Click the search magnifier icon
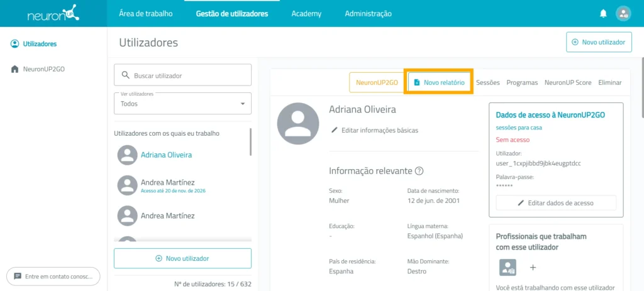644x291 pixels. click(126, 75)
